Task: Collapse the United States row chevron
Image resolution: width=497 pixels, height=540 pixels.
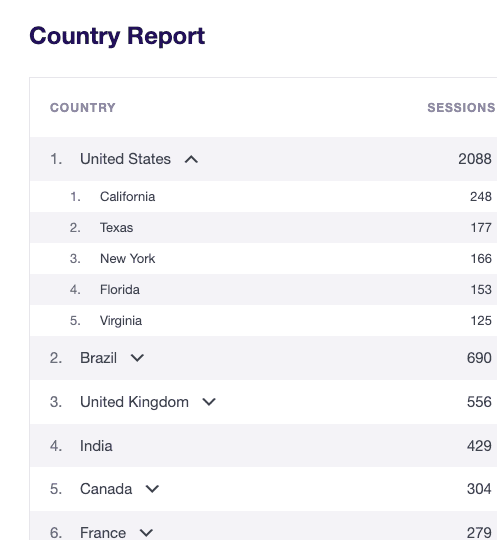Action: tap(191, 159)
